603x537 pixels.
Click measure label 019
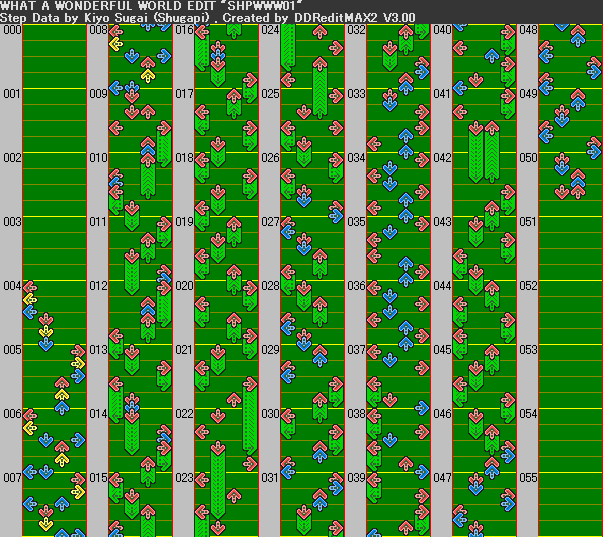(184, 222)
